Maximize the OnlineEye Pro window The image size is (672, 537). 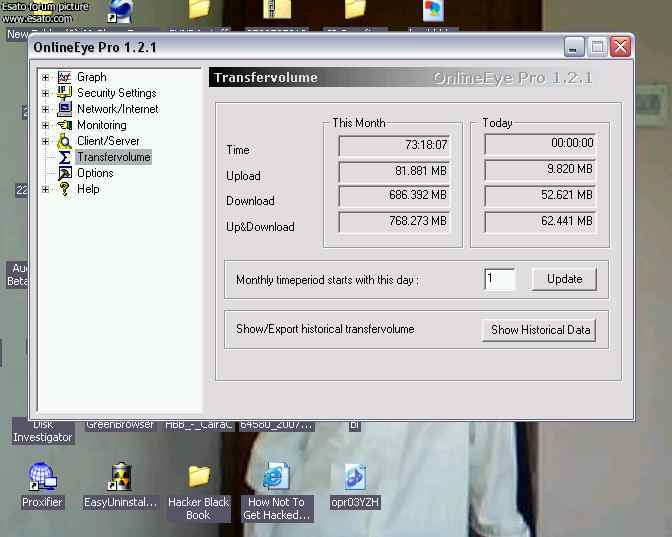click(x=597, y=47)
